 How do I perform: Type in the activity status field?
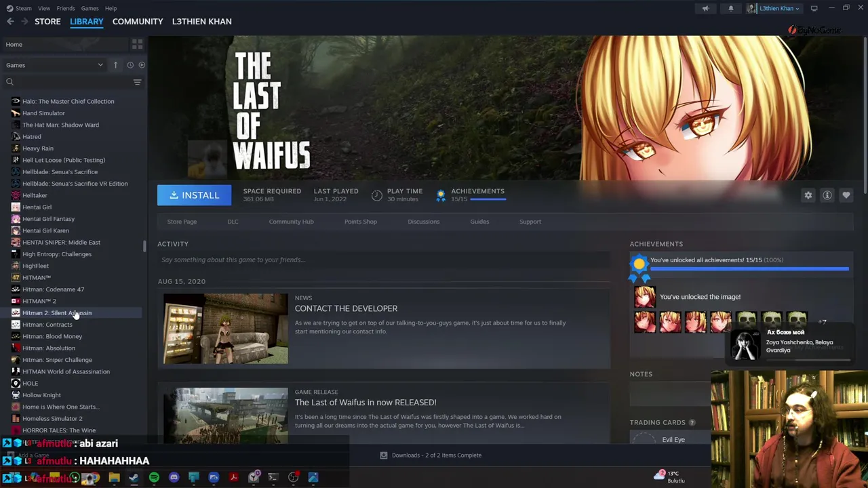pyautogui.click(x=383, y=260)
